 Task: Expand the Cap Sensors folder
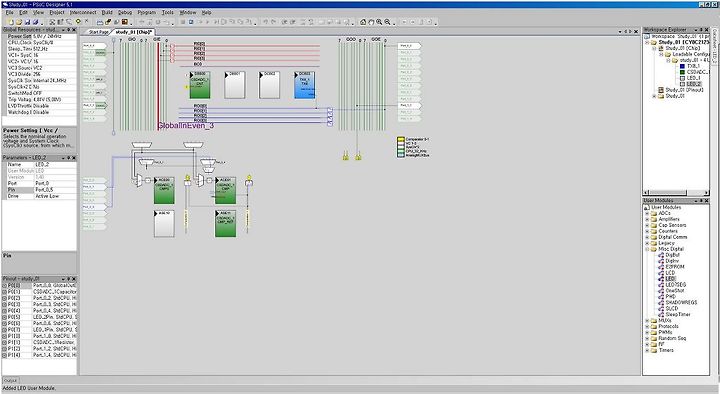(x=647, y=225)
